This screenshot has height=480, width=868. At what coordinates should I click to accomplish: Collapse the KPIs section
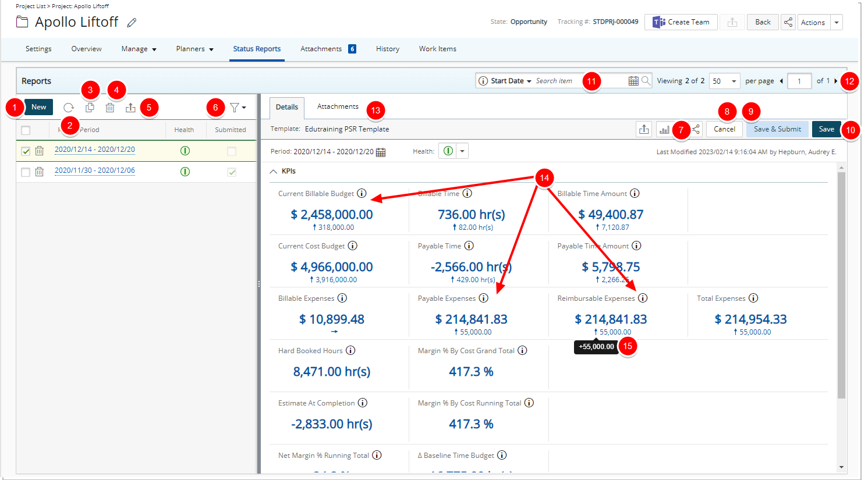tap(274, 171)
